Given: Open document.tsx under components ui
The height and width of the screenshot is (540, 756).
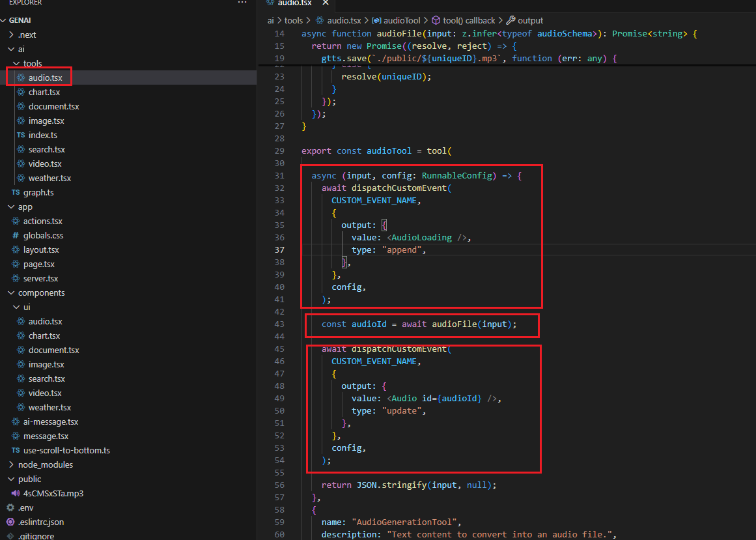Looking at the screenshot, I should 53,350.
